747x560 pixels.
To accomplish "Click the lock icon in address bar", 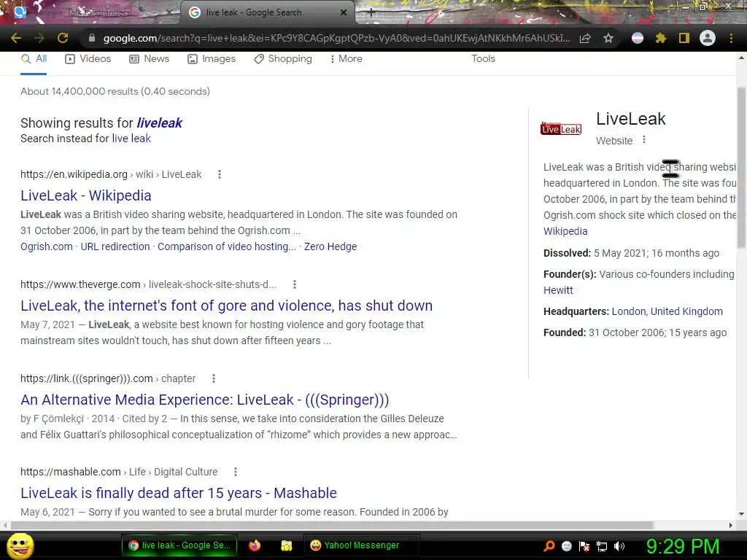I will tap(92, 38).
